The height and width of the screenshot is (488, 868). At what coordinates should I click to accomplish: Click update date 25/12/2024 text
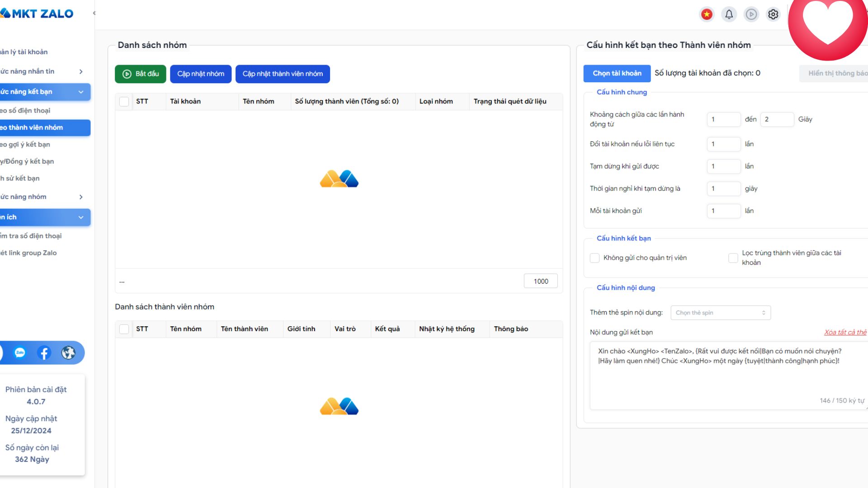pyautogui.click(x=31, y=431)
